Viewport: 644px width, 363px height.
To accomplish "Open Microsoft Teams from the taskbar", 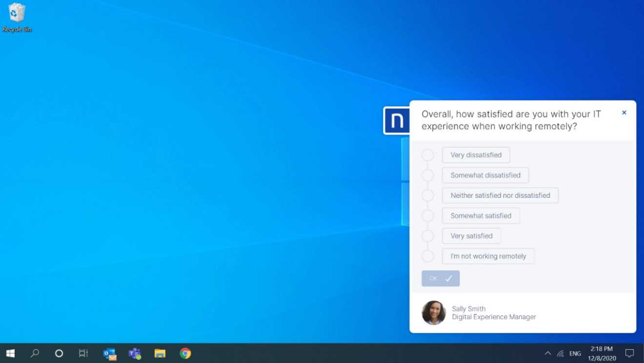I will click(x=135, y=353).
